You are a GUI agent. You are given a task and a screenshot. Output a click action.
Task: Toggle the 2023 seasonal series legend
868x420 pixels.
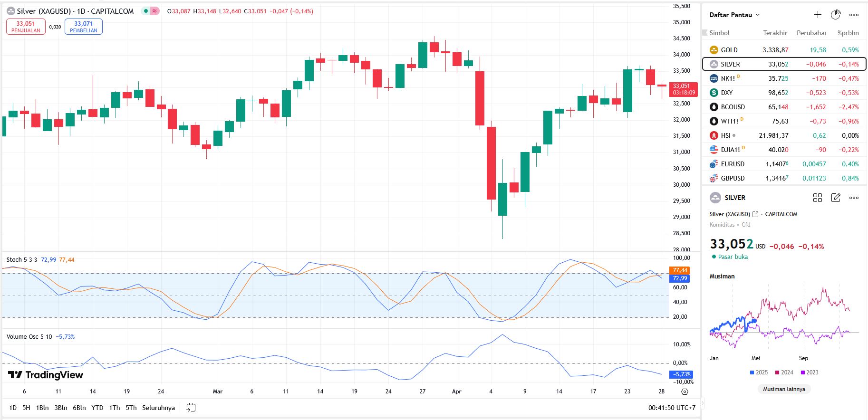coord(810,372)
